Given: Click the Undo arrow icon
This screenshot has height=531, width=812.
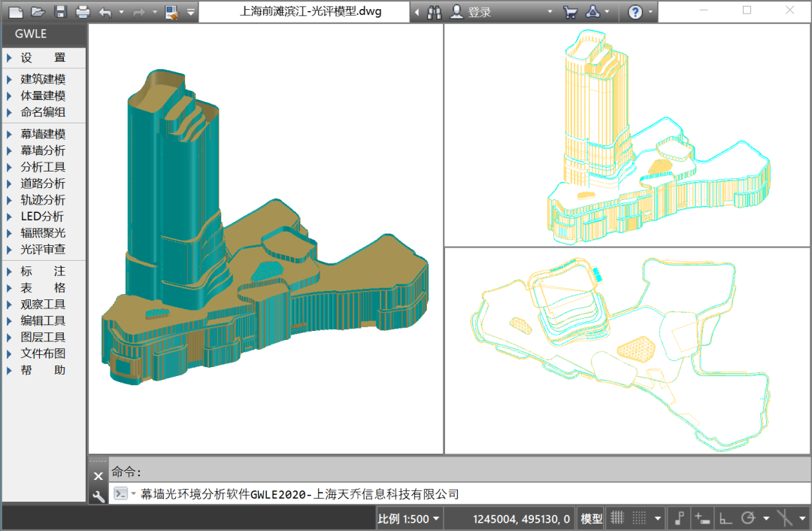Looking at the screenshot, I should pos(105,12).
